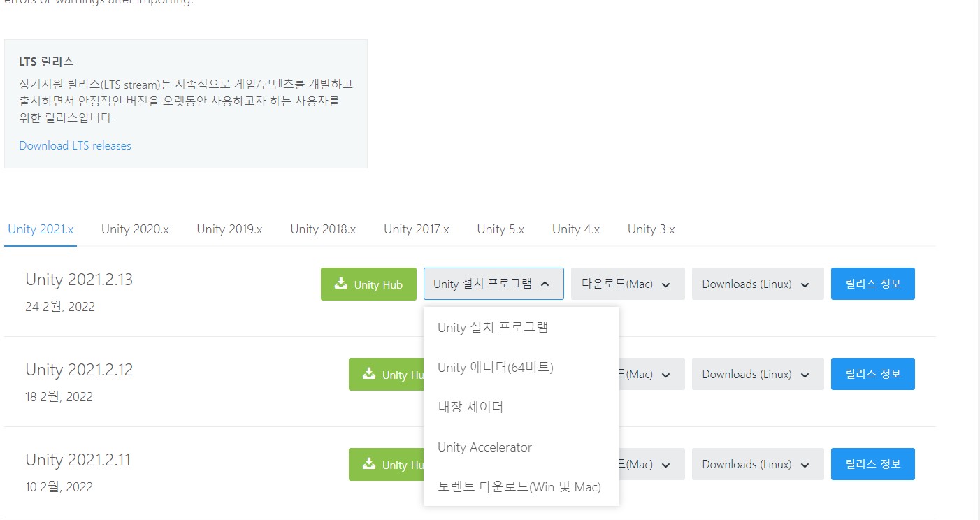Click the date 24 2월, 2022

[60, 307]
